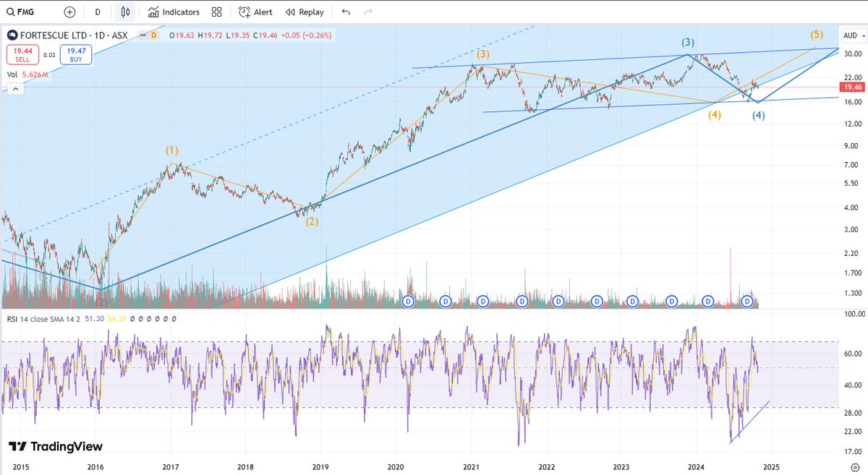Click the 0.03 spread value
Viewport: 868px width, 475px height.
point(49,55)
